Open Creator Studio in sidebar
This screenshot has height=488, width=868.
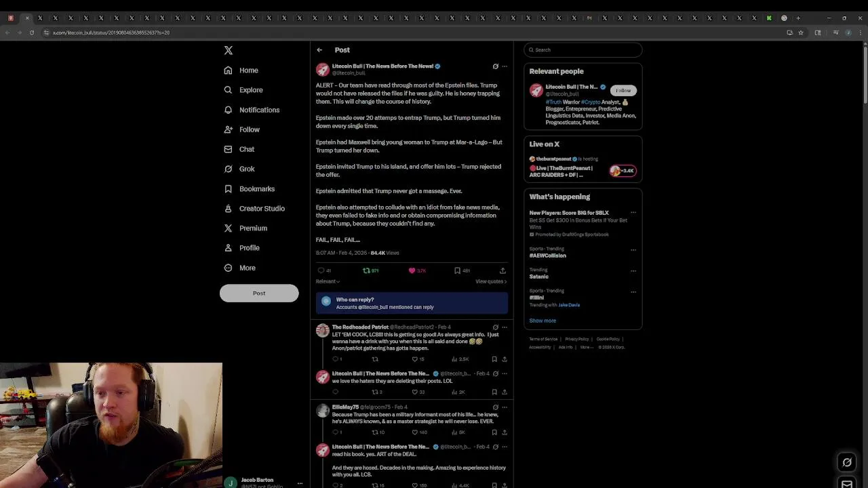pyautogui.click(x=254, y=209)
